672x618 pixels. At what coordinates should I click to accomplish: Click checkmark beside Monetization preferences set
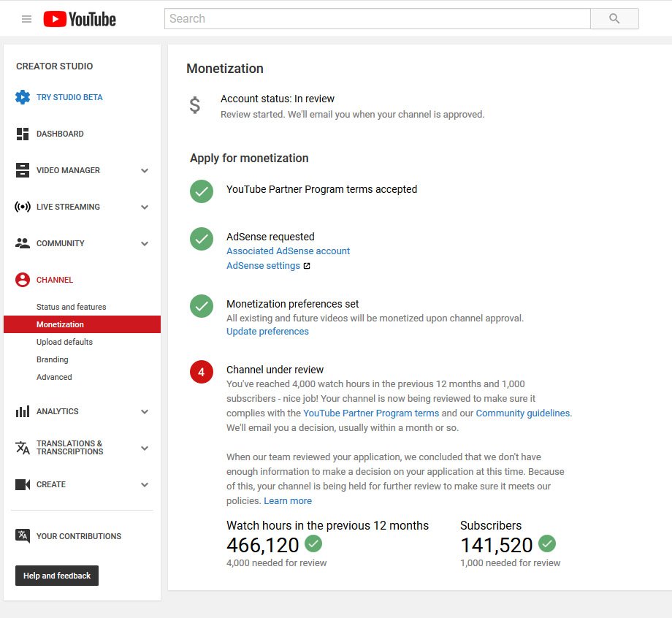click(x=202, y=306)
